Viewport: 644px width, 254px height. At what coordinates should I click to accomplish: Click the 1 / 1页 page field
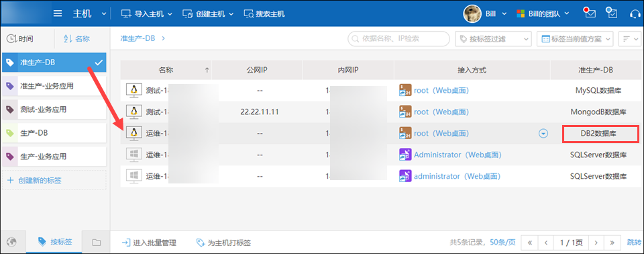click(x=571, y=243)
